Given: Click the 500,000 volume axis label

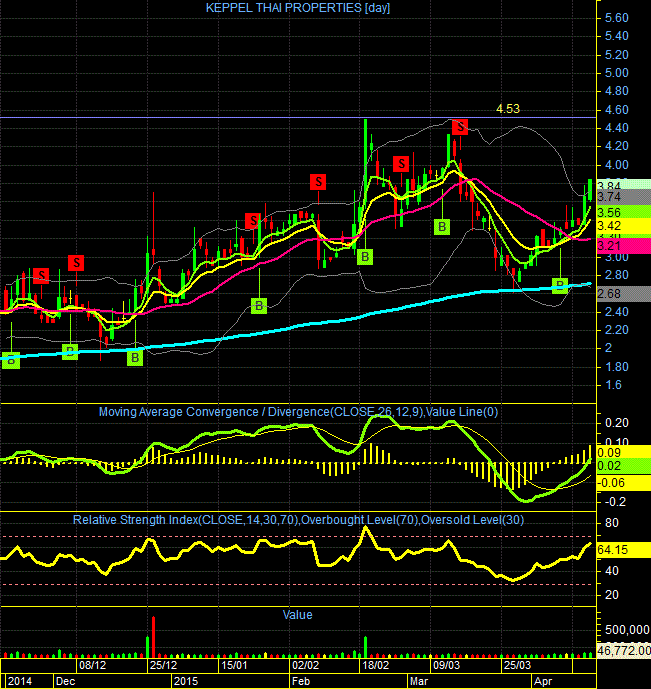Looking at the screenshot, I should pyautogui.click(x=627, y=630).
